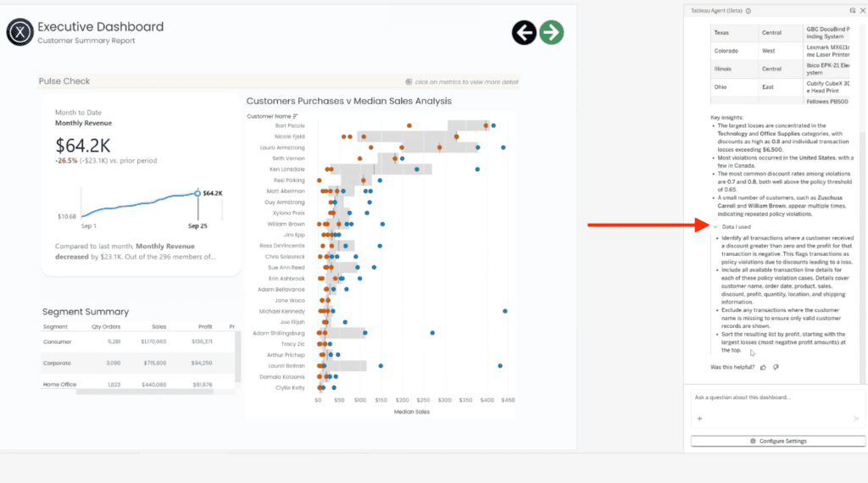Select the 'Corporate' segment row label
This screenshot has height=483, width=868.
click(x=57, y=364)
